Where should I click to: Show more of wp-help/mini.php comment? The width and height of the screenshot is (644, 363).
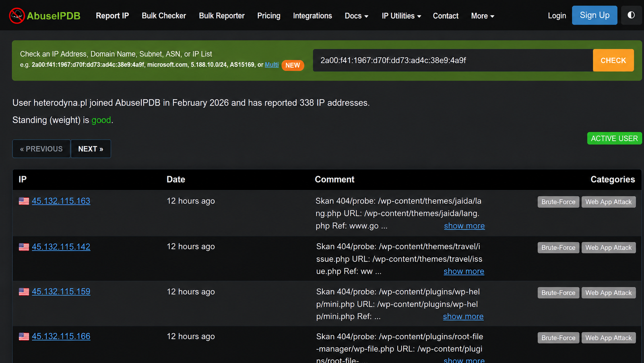pyautogui.click(x=463, y=317)
